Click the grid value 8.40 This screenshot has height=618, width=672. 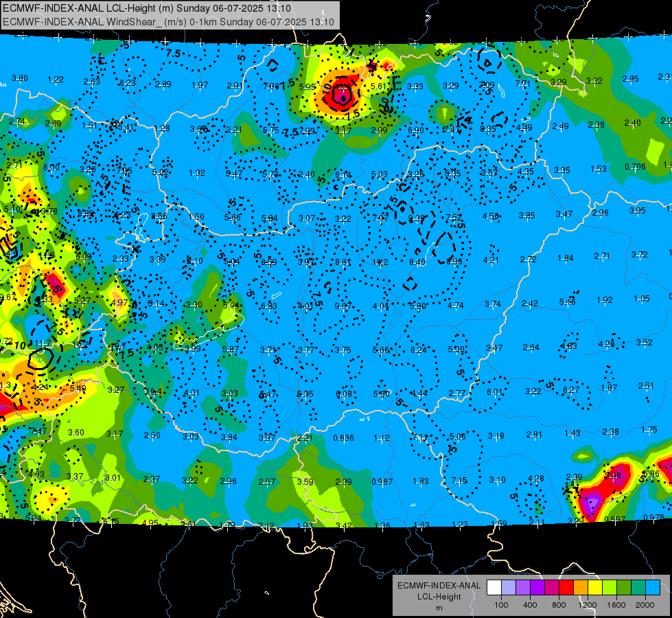[x=417, y=262]
